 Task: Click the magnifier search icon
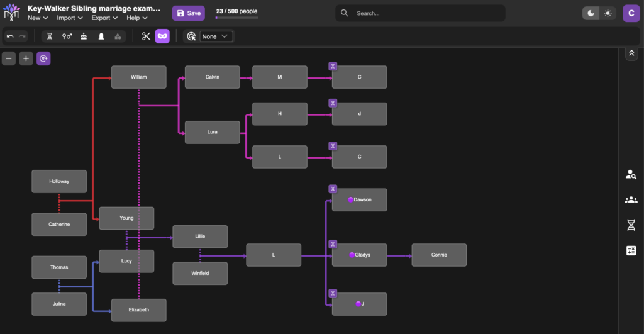pos(345,13)
